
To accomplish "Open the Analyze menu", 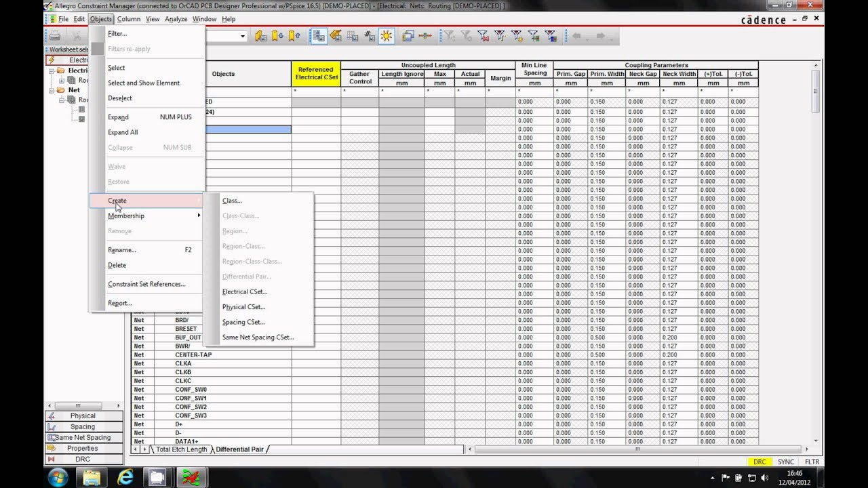I will point(176,19).
